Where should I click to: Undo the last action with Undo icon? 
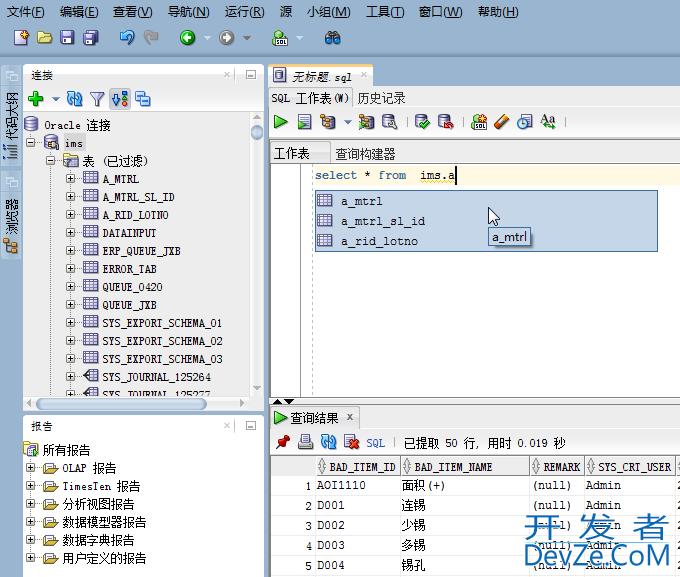[127, 38]
